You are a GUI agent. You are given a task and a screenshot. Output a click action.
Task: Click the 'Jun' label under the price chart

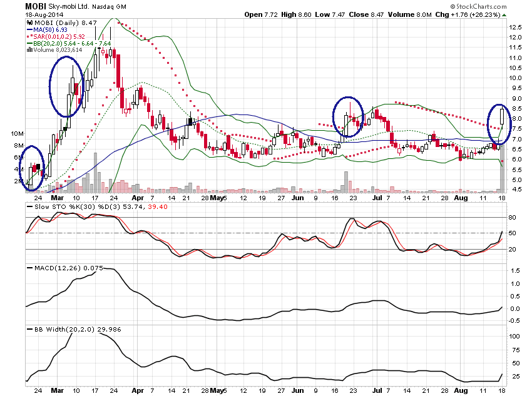click(297, 198)
